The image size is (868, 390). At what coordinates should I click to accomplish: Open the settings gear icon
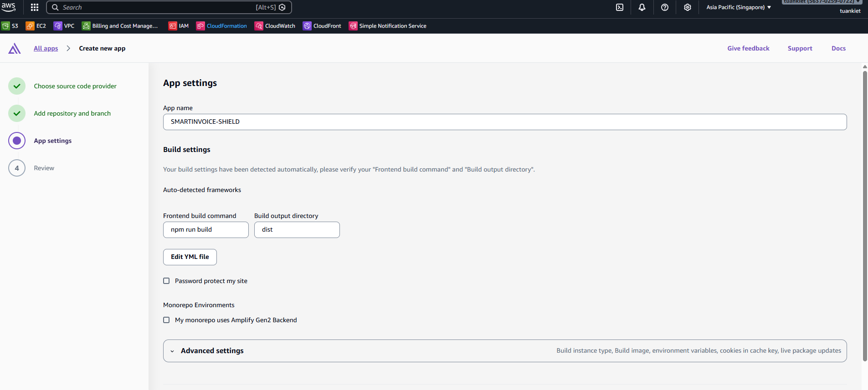[x=688, y=7]
